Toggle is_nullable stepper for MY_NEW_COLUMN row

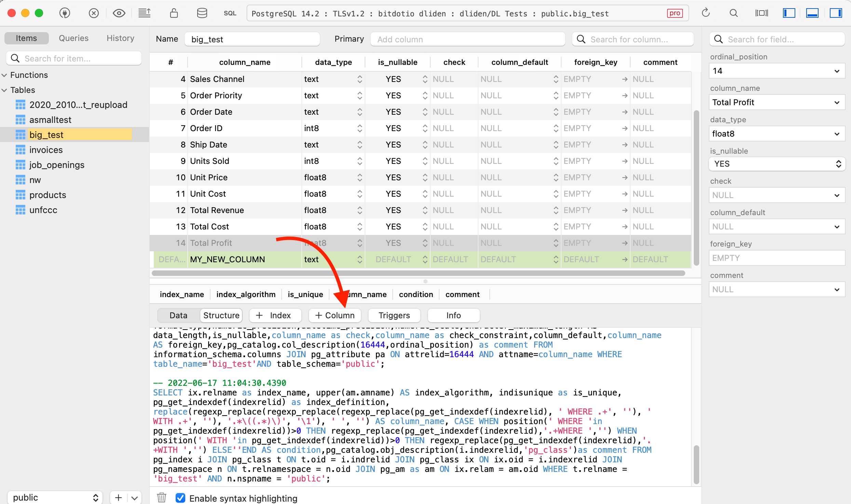[425, 260]
